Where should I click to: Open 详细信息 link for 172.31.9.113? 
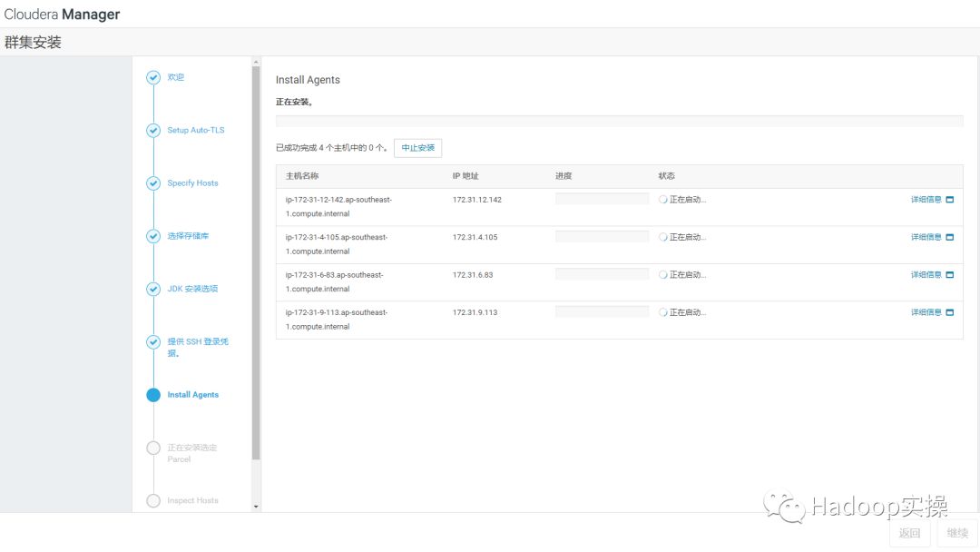926,312
